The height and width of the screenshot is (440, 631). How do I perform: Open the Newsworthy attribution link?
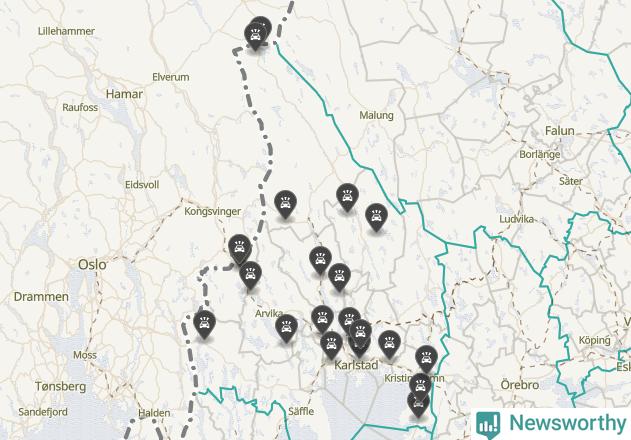tap(551, 423)
